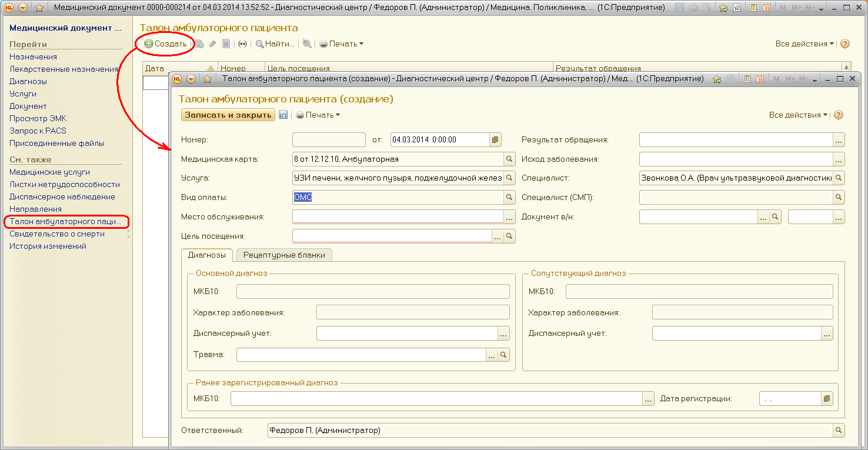
Task: Open calendar picker for the 'от' date field
Action: click(496, 140)
